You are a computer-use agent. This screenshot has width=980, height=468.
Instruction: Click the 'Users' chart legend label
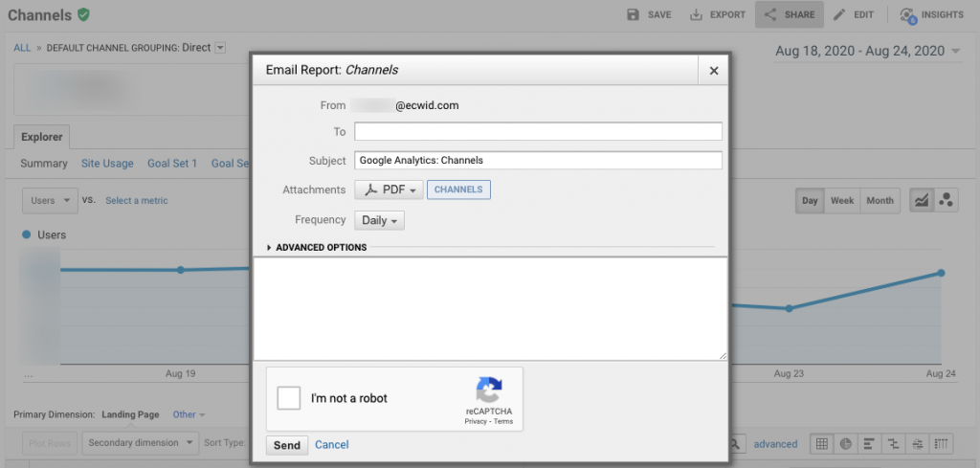(52, 234)
